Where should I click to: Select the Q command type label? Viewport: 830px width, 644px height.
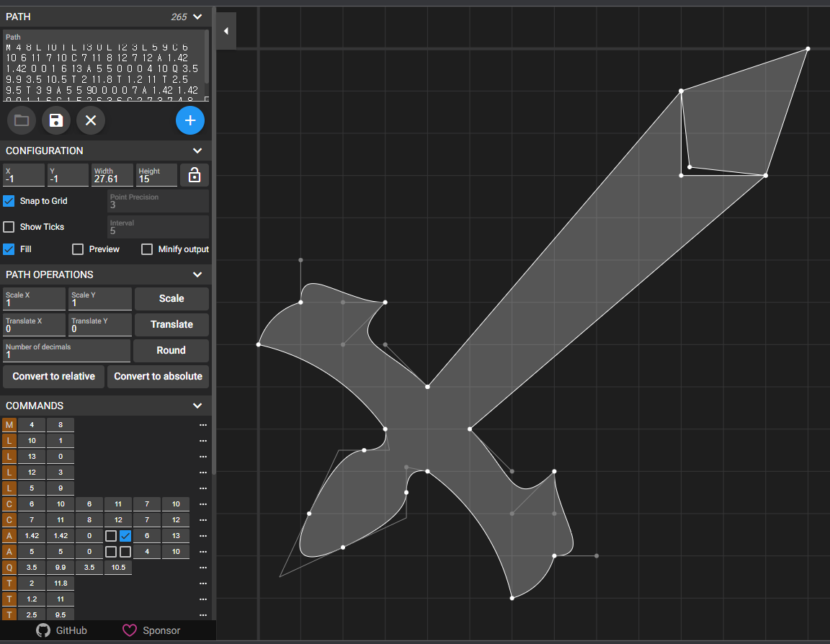coord(9,568)
